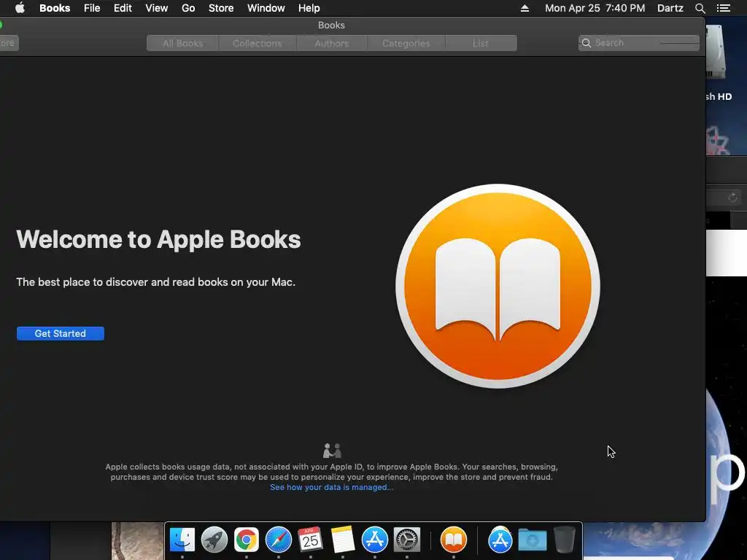Open the Store menu
This screenshot has height=560, width=747.
pos(221,8)
